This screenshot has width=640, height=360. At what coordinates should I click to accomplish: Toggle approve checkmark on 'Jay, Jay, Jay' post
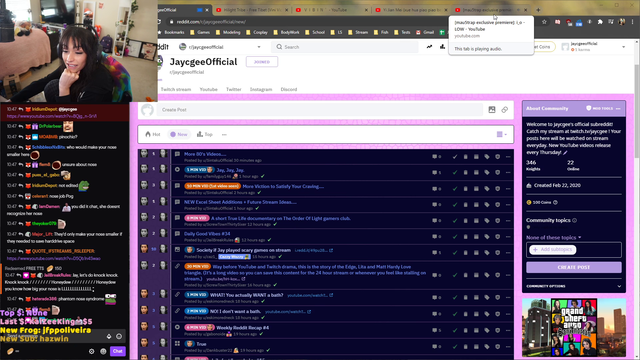tap(455, 172)
